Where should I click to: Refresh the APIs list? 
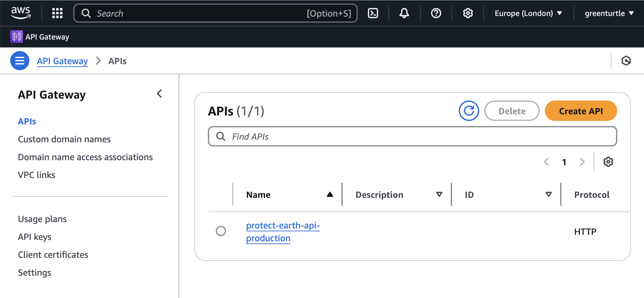coord(469,111)
